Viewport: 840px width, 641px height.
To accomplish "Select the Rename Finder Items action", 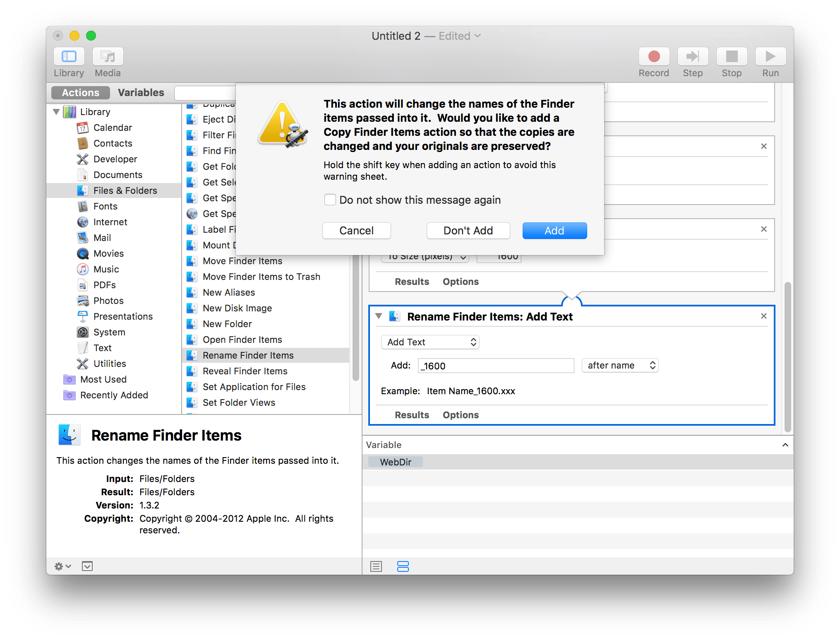I will [247, 355].
